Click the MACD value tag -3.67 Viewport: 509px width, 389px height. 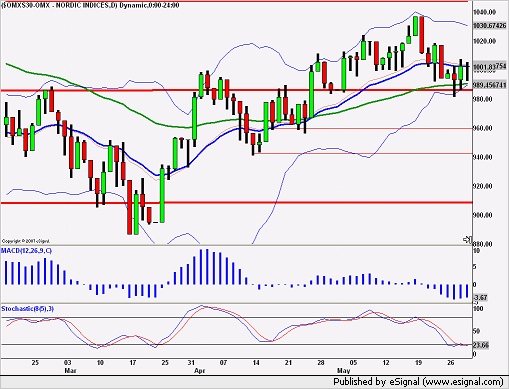(481, 297)
